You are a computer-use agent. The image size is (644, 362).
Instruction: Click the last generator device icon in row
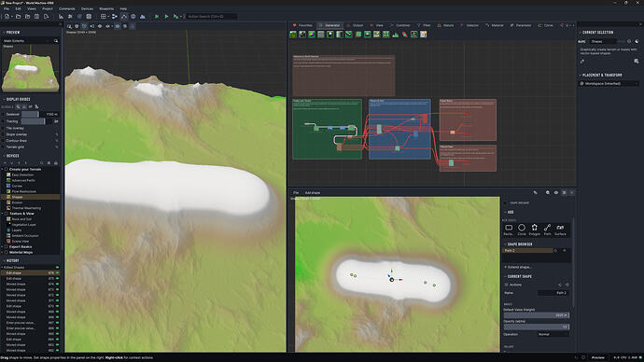click(x=424, y=35)
